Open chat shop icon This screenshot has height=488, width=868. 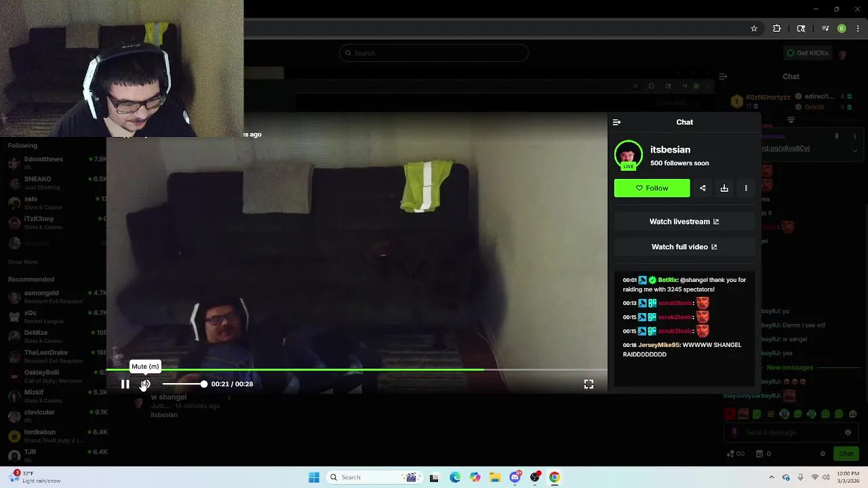click(x=759, y=454)
